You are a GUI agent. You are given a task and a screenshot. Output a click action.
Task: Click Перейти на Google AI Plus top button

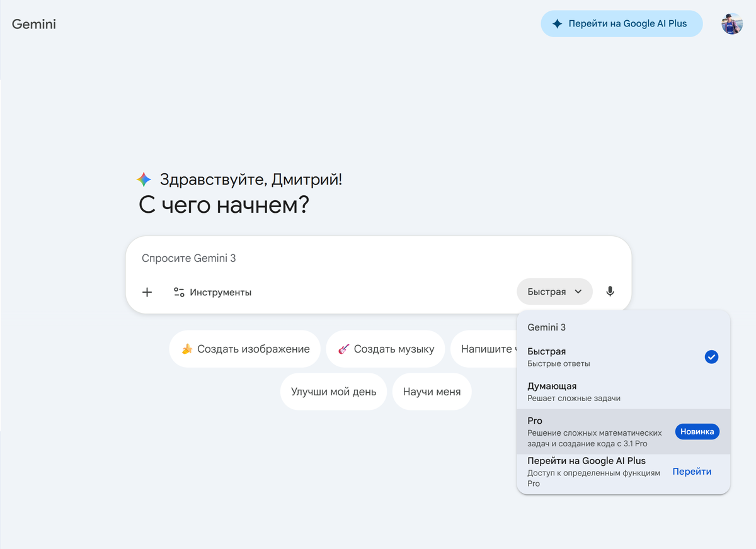click(x=622, y=24)
